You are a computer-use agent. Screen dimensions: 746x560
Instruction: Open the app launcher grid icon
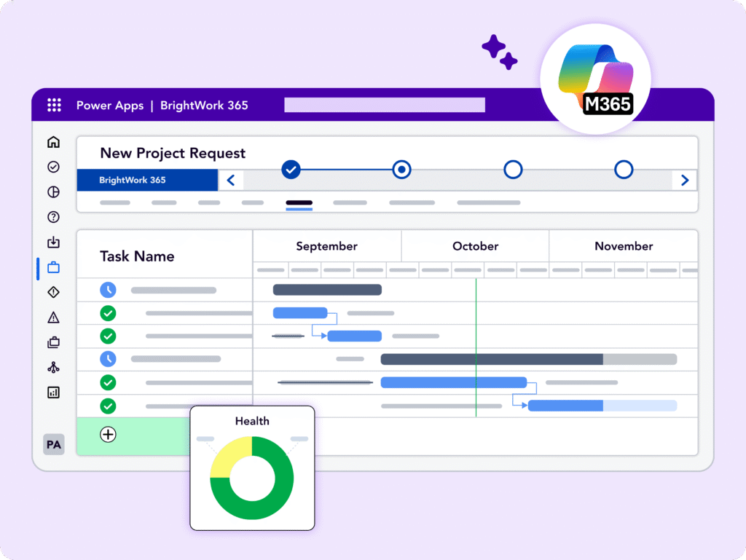click(x=54, y=106)
